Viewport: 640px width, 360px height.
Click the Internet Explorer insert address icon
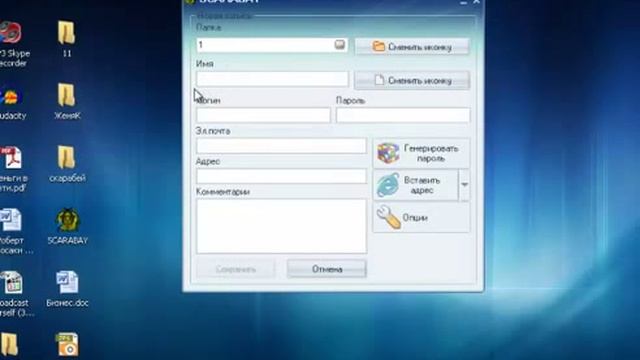click(388, 185)
